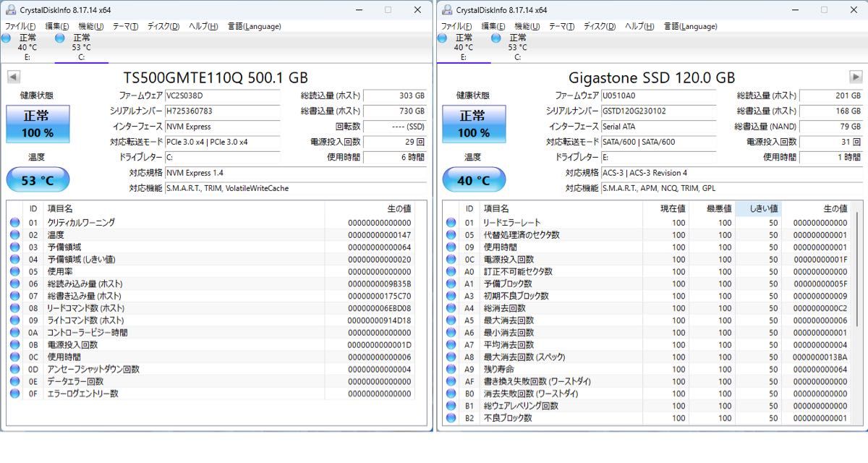Click serial number field H725360783

click(x=222, y=111)
